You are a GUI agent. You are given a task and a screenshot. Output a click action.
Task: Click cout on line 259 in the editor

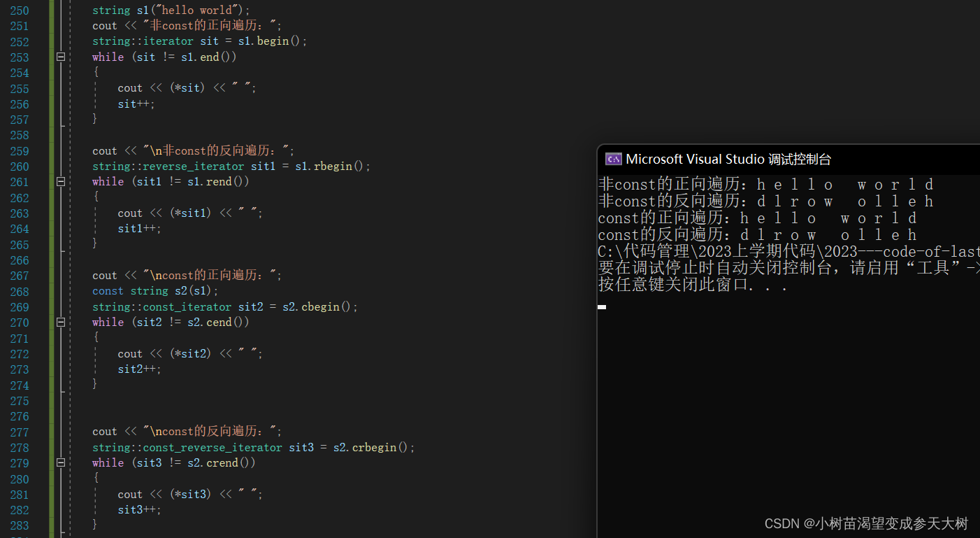(105, 151)
